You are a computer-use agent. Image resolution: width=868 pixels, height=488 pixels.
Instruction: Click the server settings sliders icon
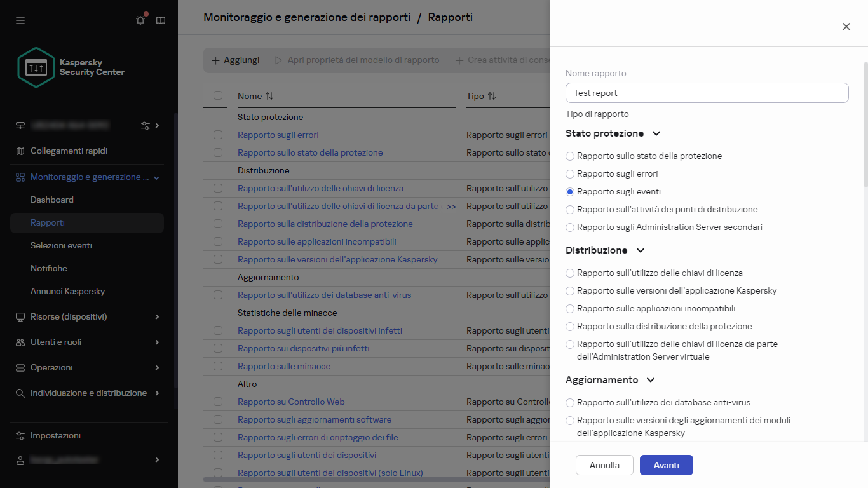(x=146, y=125)
